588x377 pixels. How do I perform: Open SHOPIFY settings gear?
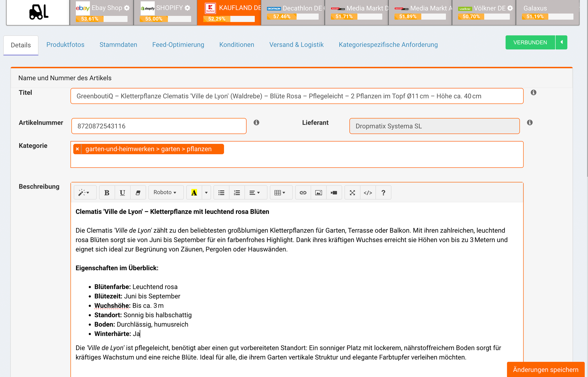188,8
